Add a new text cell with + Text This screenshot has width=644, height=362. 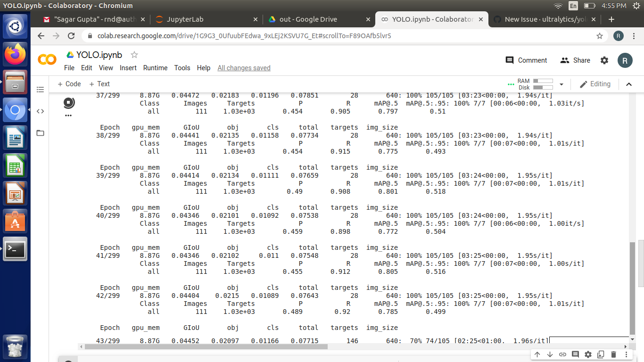click(99, 84)
